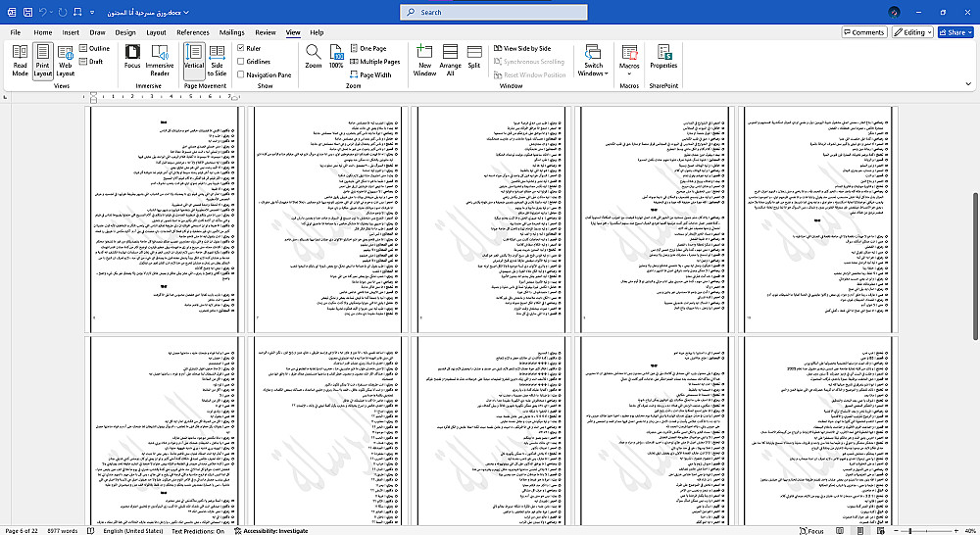Switch to Read Mode view
This screenshot has width=980, height=535.
tap(20, 61)
